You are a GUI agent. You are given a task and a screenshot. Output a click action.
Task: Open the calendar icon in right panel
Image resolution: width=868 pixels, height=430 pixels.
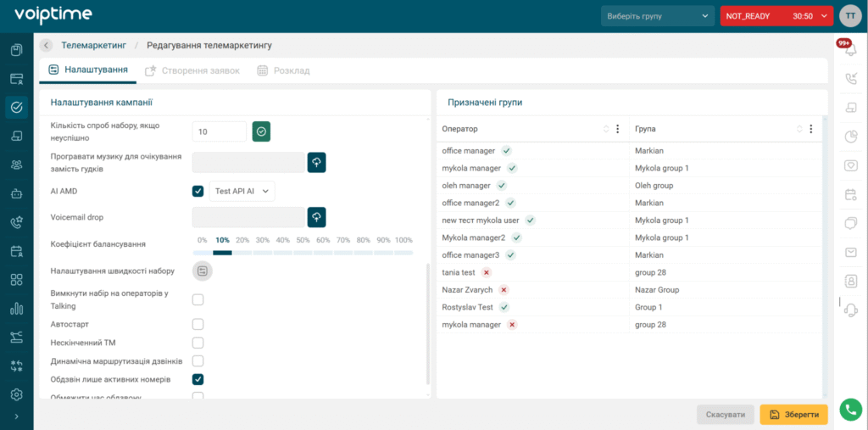[851, 194]
